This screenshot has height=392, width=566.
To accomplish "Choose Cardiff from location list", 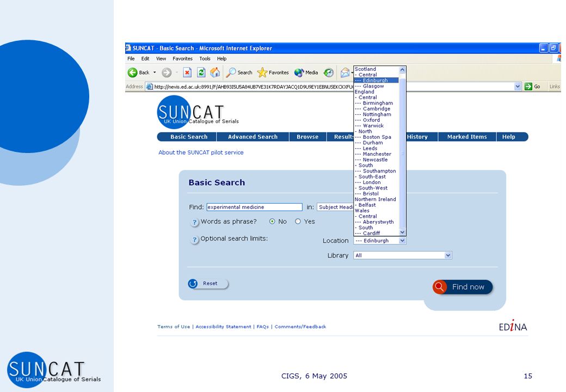I will pos(371,233).
